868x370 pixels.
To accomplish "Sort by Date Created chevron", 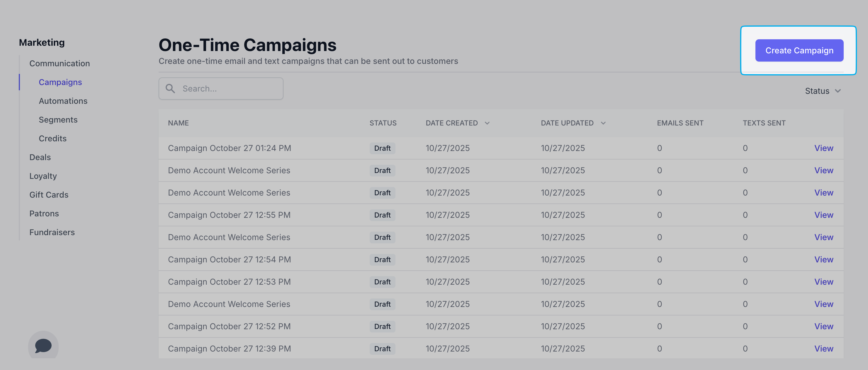I will tap(487, 123).
